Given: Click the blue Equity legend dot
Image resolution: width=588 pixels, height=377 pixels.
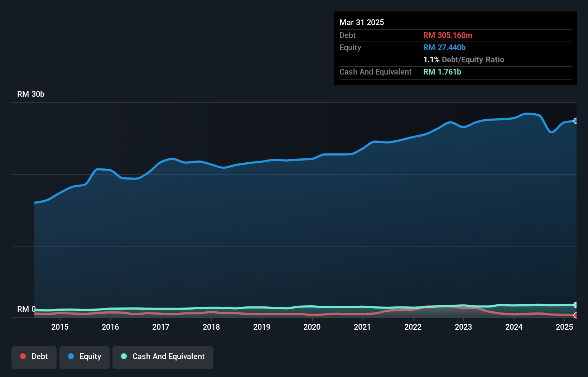Looking at the screenshot, I should coord(71,356).
